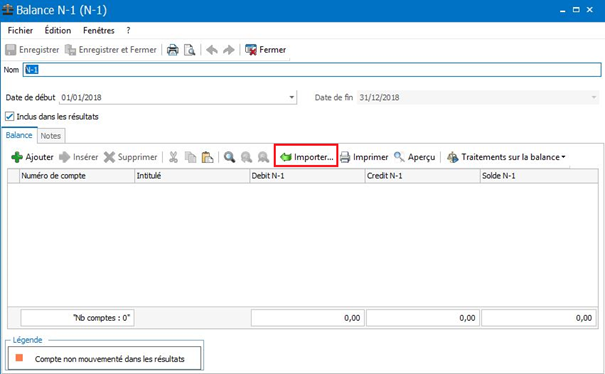Screen dimensions: 605x374
Task: Click the find next binoculars icon
Action: pos(263,157)
